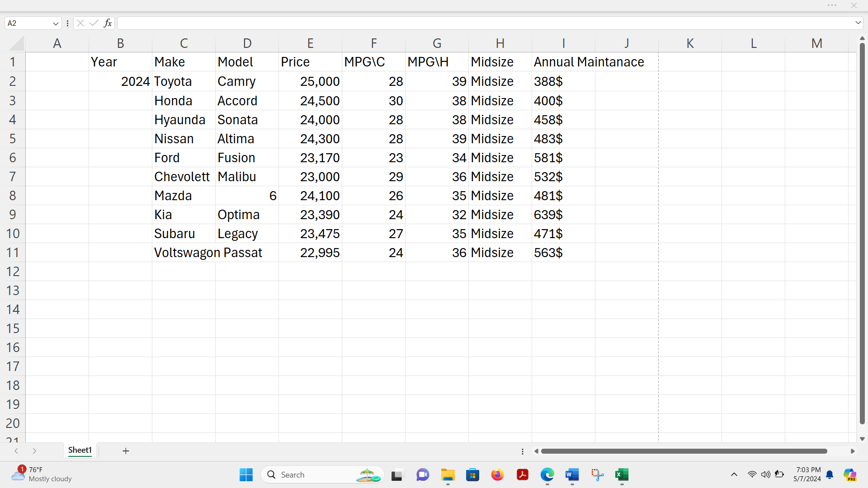
Task: Select row 11 header
Action: coord(13,253)
